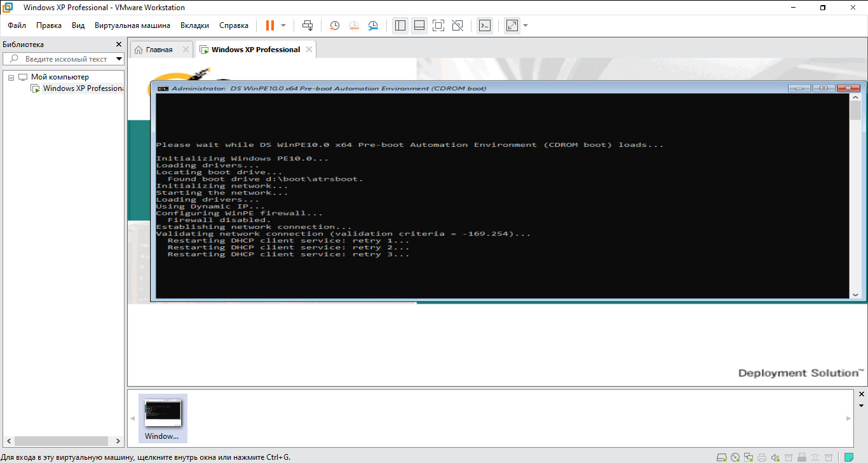
Task: Close the Главная tab
Action: (186, 50)
